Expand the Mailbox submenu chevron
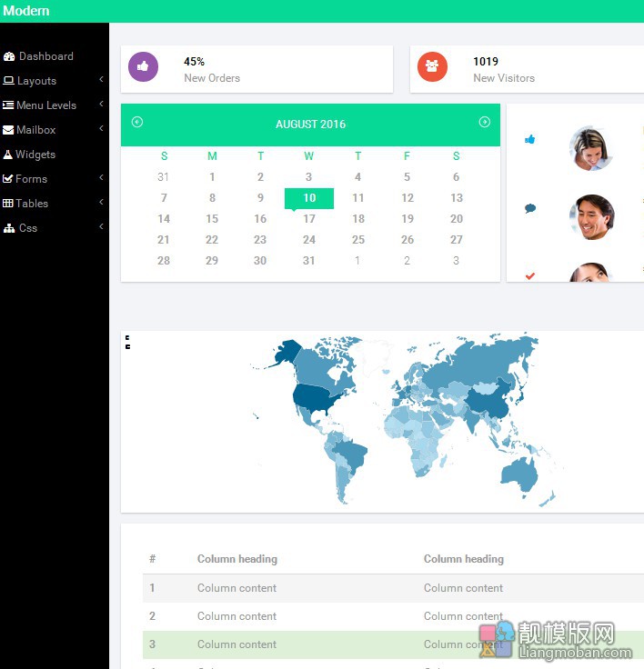 101,128
